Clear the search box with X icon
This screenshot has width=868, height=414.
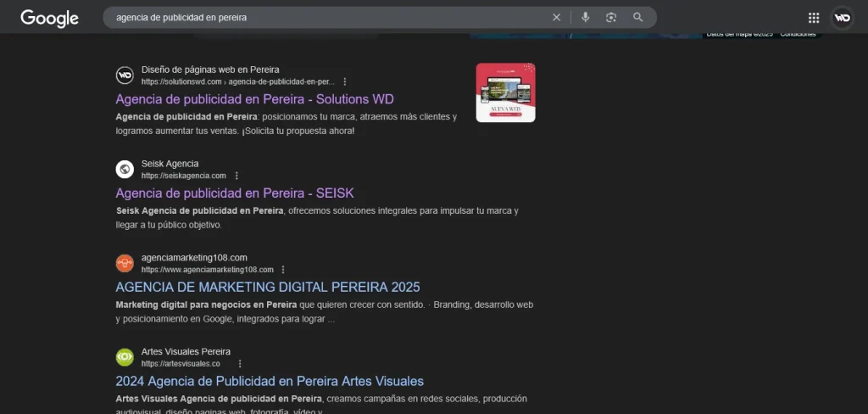pyautogui.click(x=556, y=18)
